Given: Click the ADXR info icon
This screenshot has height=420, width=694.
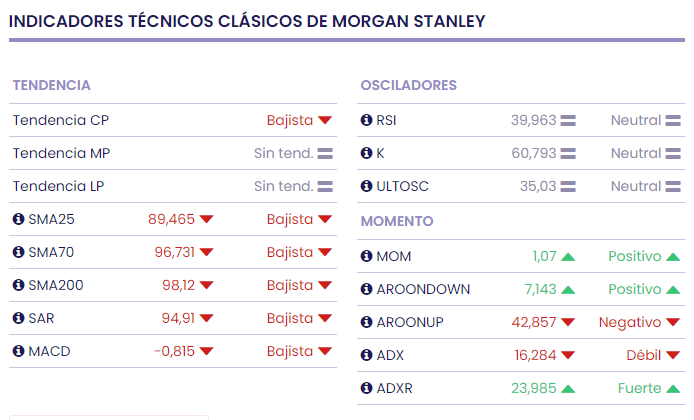Looking at the screenshot, I should (x=367, y=389).
